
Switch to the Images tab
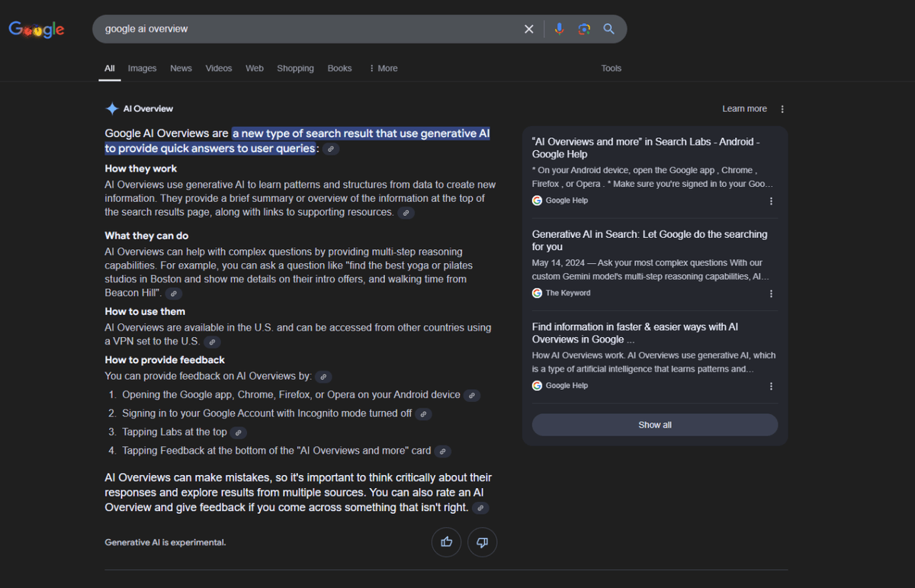click(142, 69)
